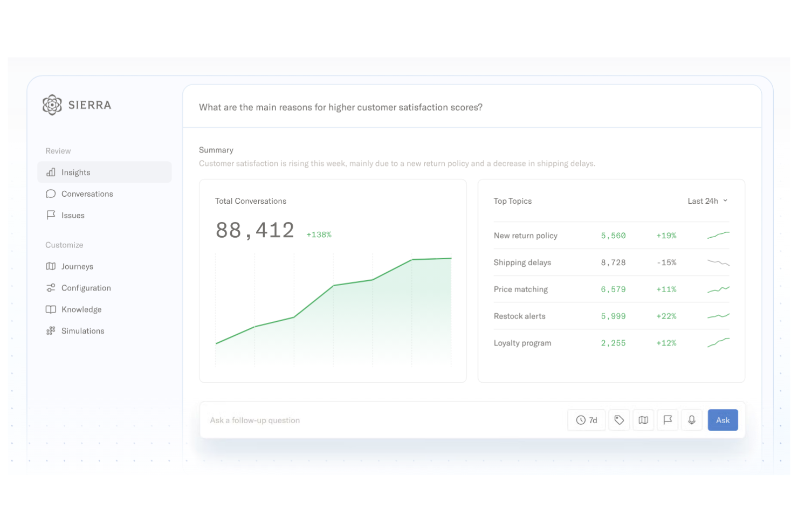
Task: Open the Last 24h dropdown
Action: click(707, 201)
